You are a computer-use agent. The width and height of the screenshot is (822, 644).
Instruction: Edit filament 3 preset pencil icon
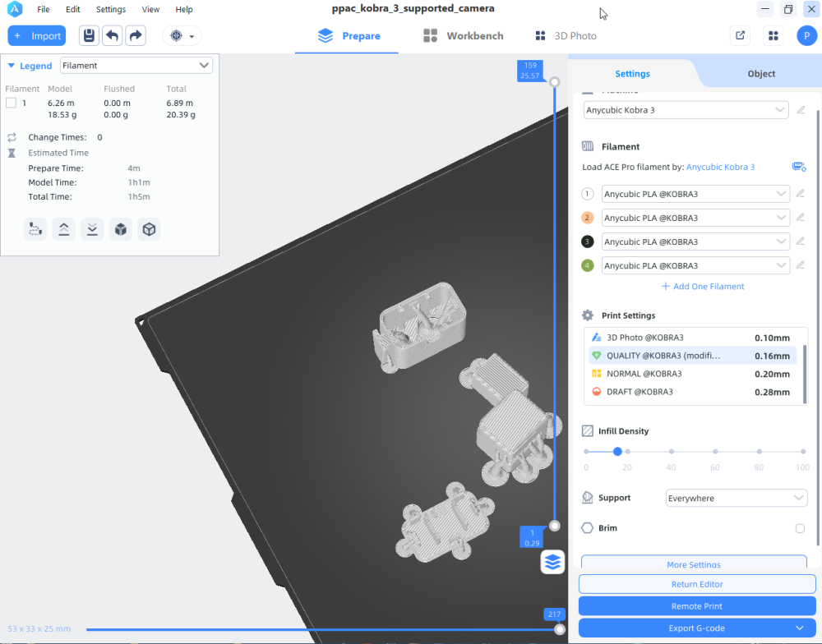pyautogui.click(x=800, y=241)
